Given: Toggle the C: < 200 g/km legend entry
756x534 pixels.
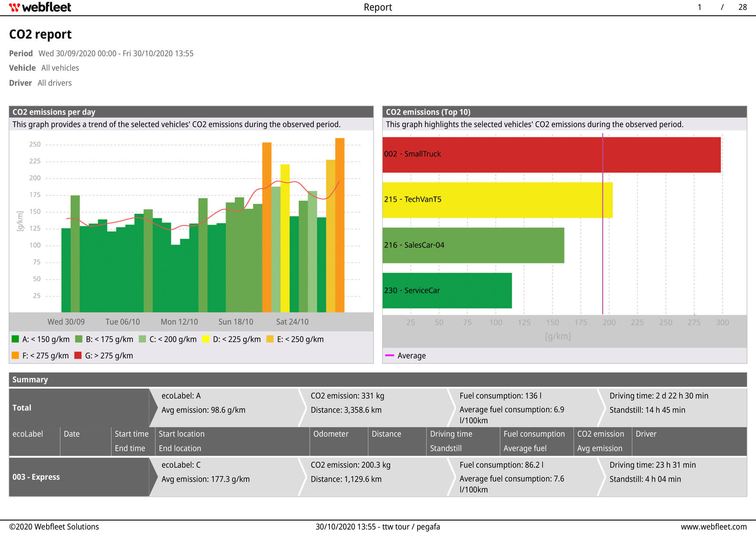Looking at the screenshot, I should (x=141, y=339).
